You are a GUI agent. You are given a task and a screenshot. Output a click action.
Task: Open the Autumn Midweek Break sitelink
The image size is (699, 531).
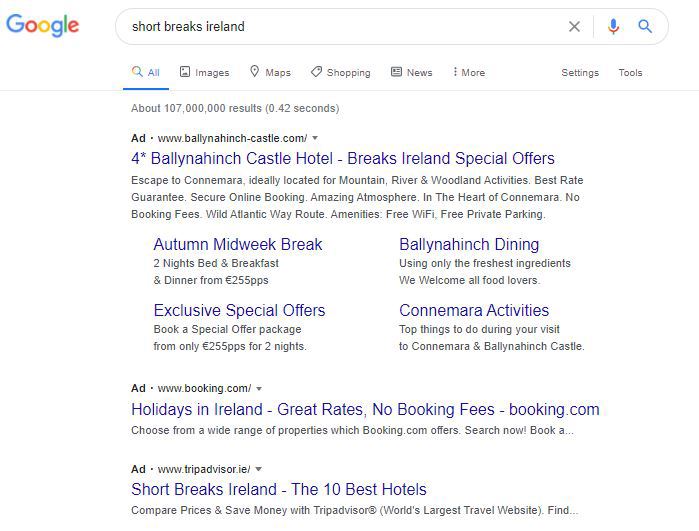pyautogui.click(x=238, y=244)
